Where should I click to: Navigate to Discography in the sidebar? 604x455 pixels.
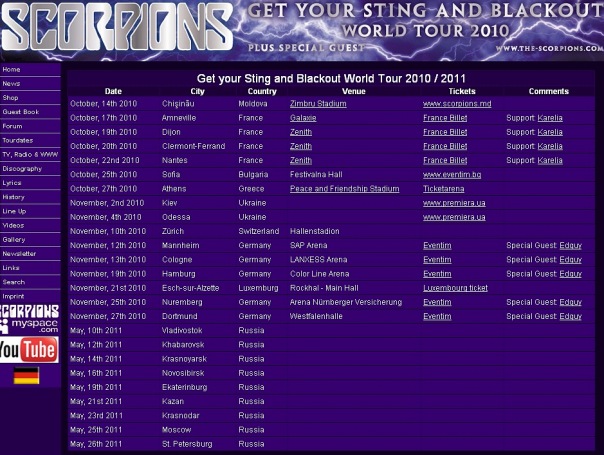[x=22, y=169]
